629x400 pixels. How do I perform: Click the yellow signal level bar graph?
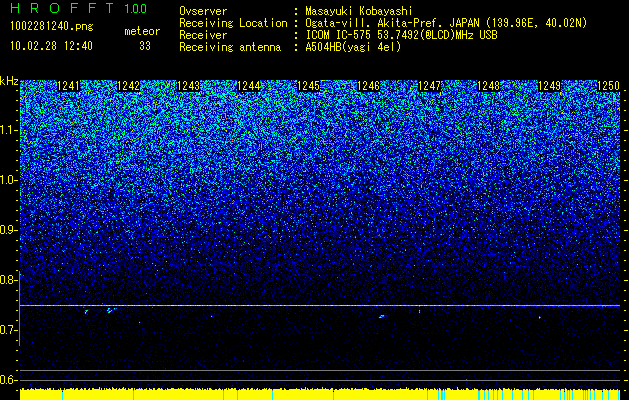(320, 394)
